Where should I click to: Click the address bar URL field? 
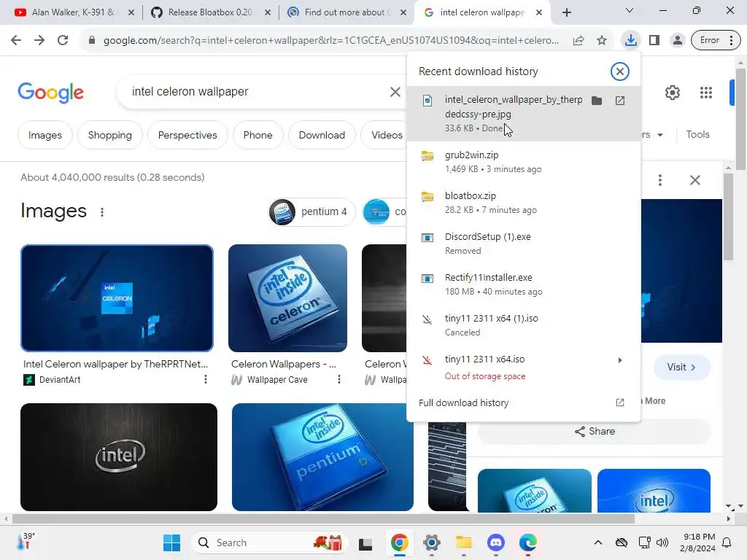331,41
